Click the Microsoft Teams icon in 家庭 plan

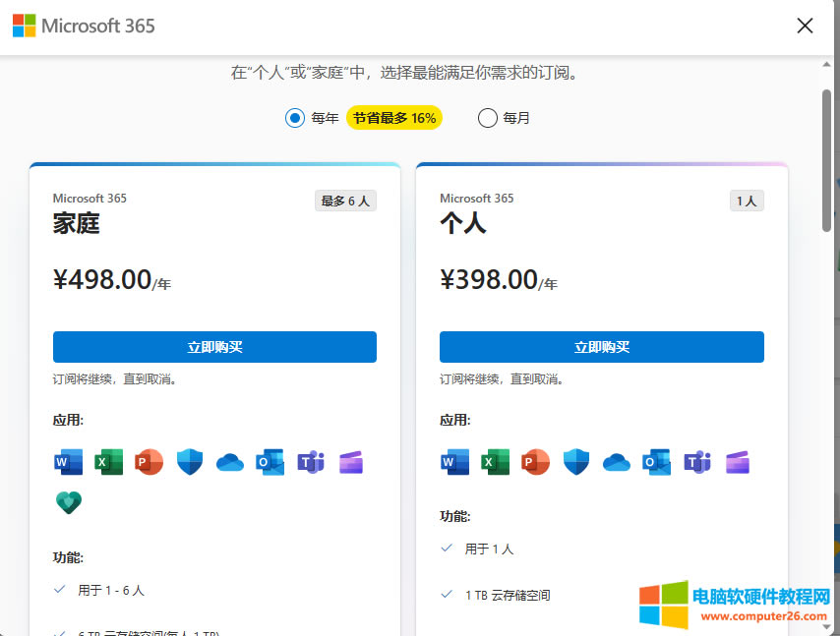(310, 462)
